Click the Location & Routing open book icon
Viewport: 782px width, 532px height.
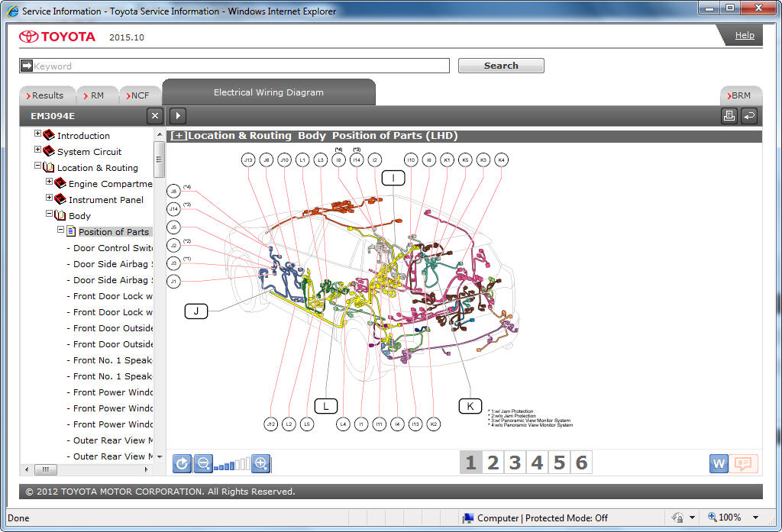point(49,167)
